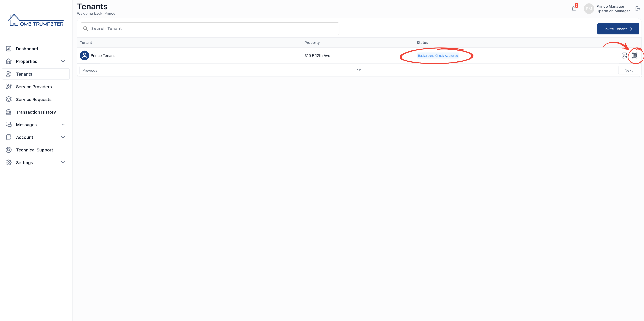Expand the Properties submenu chevron

pos(63,61)
